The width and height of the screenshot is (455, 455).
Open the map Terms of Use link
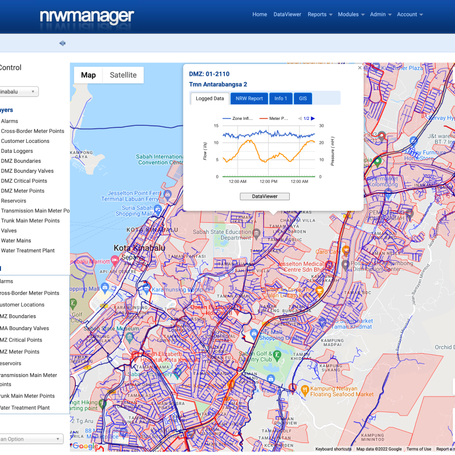[x=418, y=449]
